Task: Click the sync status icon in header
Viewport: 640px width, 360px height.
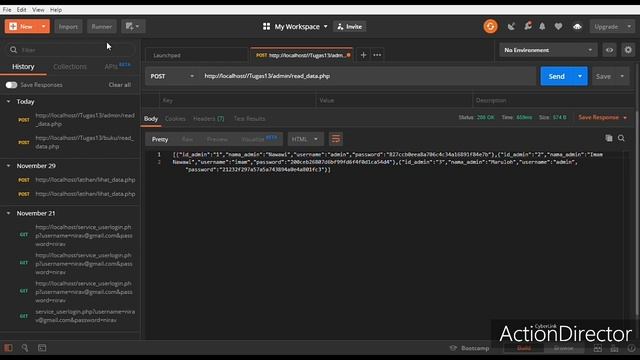Action: pos(490,27)
